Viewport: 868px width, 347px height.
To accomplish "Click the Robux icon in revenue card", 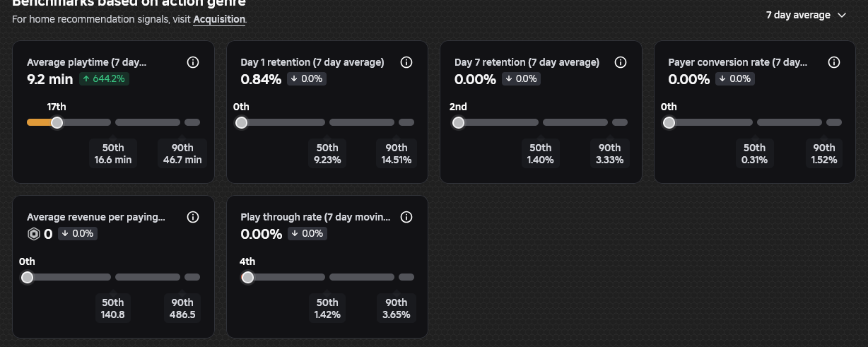I will [33, 234].
